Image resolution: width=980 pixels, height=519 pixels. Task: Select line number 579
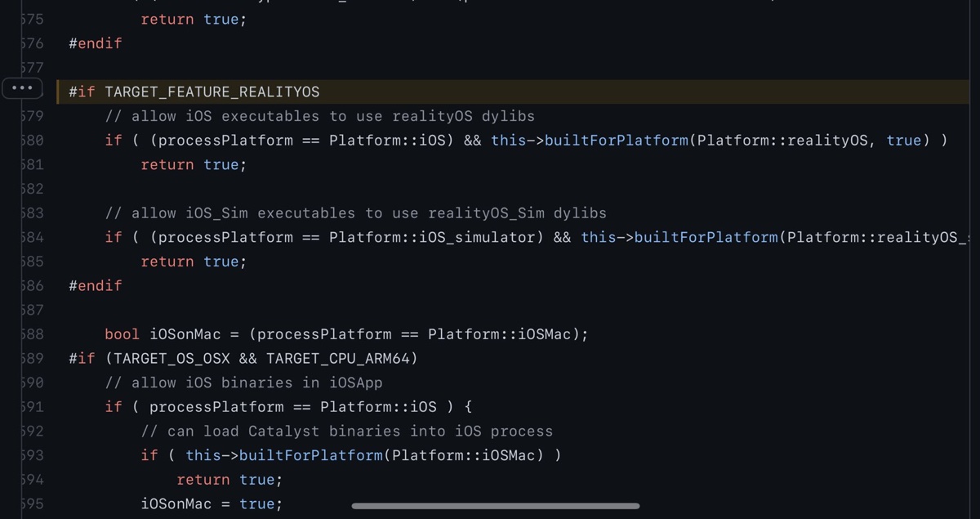point(33,116)
